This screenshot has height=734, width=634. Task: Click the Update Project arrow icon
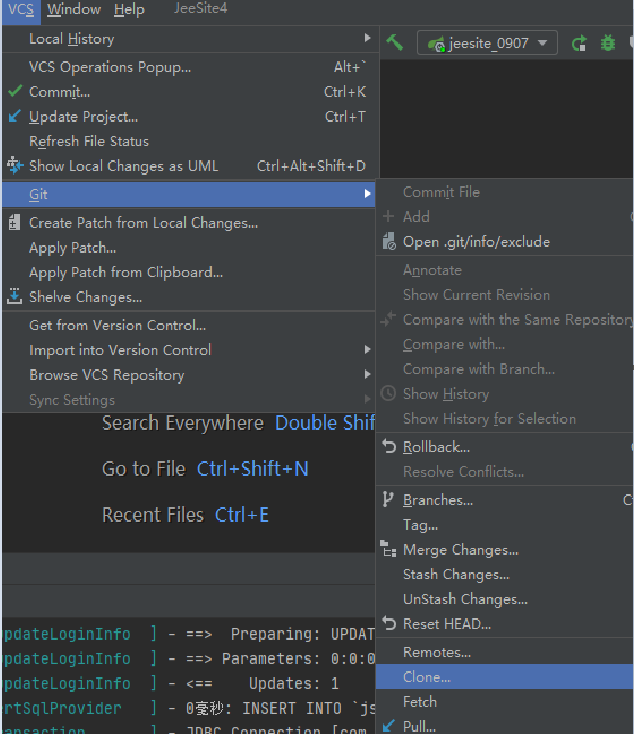point(15,117)
